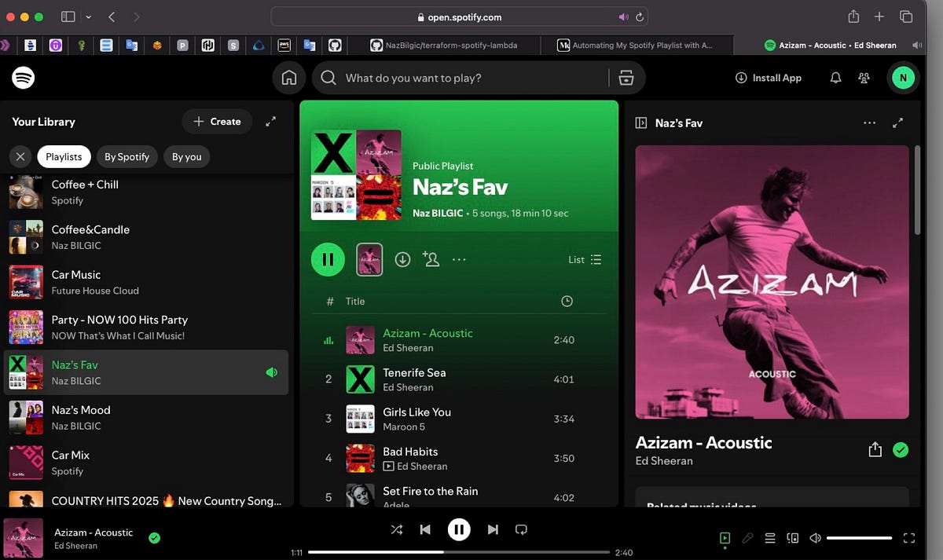Open the List view selector
The width and height of the screenshot is (943, 560).
tap(585, 259)
